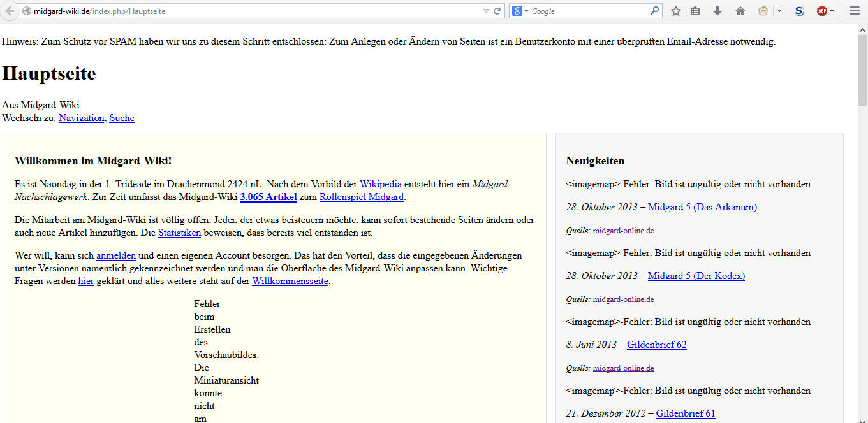Reload the page with the refresh icon
The image size is (868, 423).
point(497,11)
